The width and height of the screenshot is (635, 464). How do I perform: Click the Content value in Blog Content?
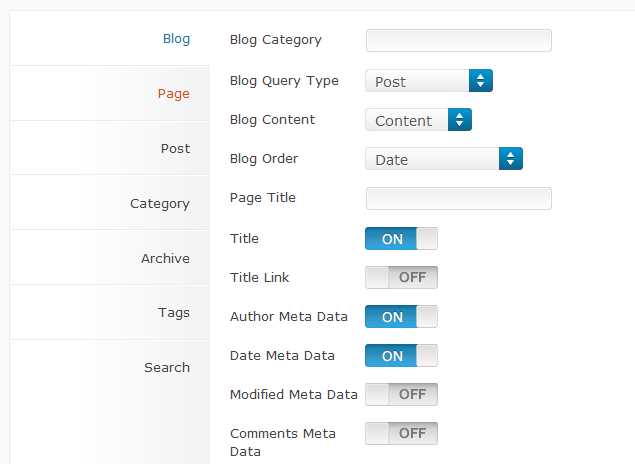tap(403, 121)
